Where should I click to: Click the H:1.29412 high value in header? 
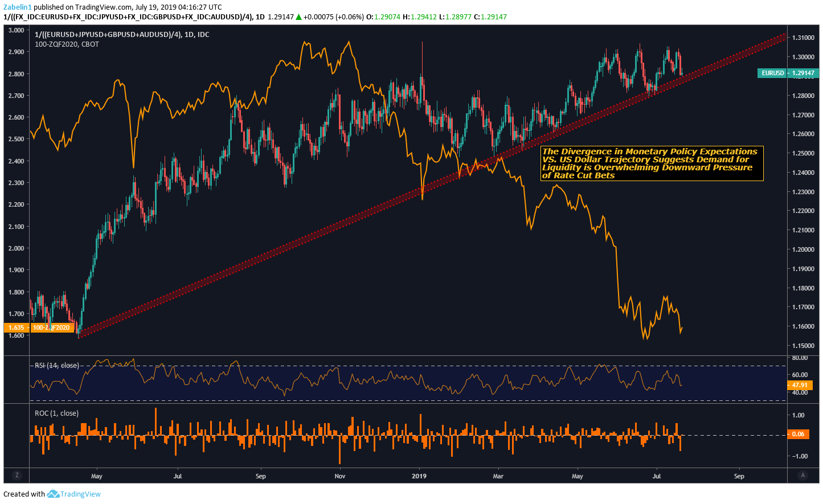coord(419,17)
